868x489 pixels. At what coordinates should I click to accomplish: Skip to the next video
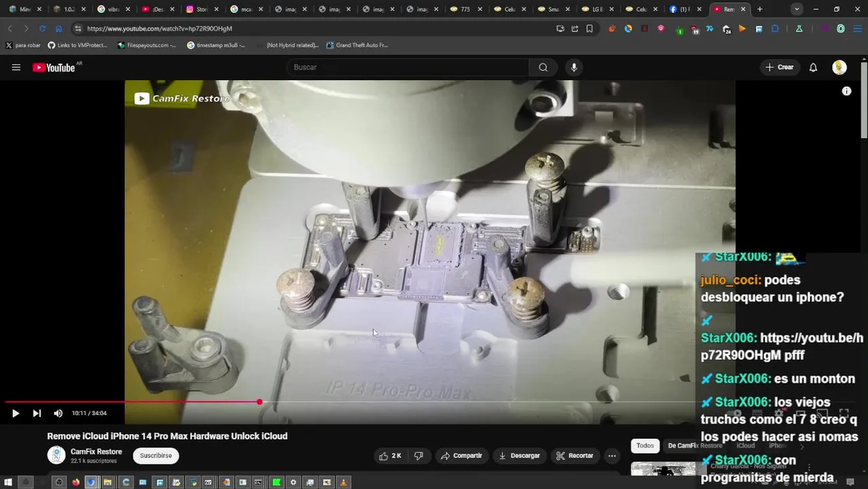point(37,413)
